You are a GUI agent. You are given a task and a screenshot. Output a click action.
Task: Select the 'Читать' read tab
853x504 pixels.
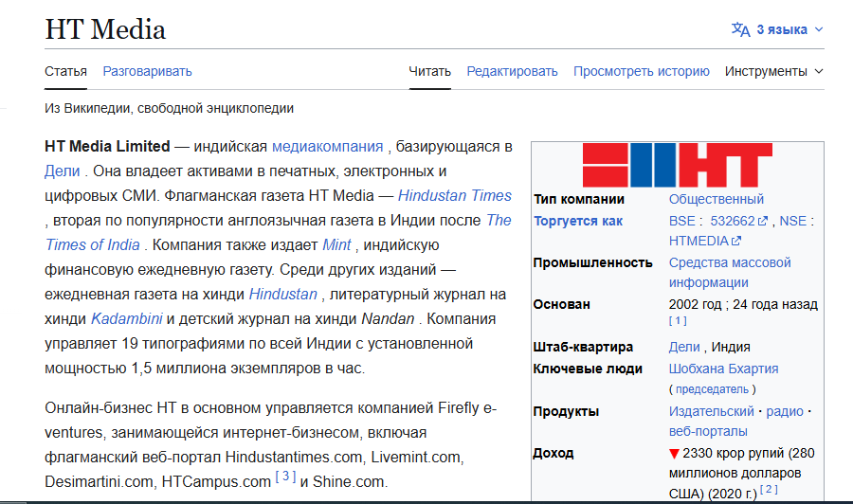429,71
